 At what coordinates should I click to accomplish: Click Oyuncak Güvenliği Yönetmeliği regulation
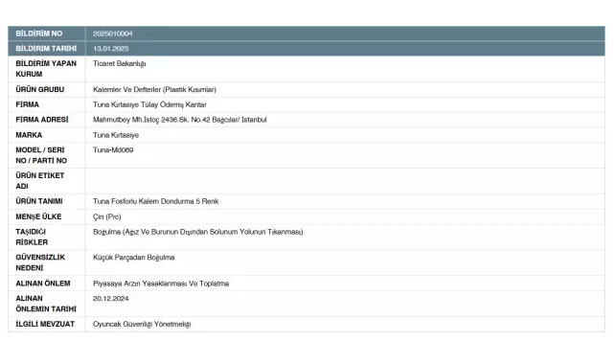(142, 324)
